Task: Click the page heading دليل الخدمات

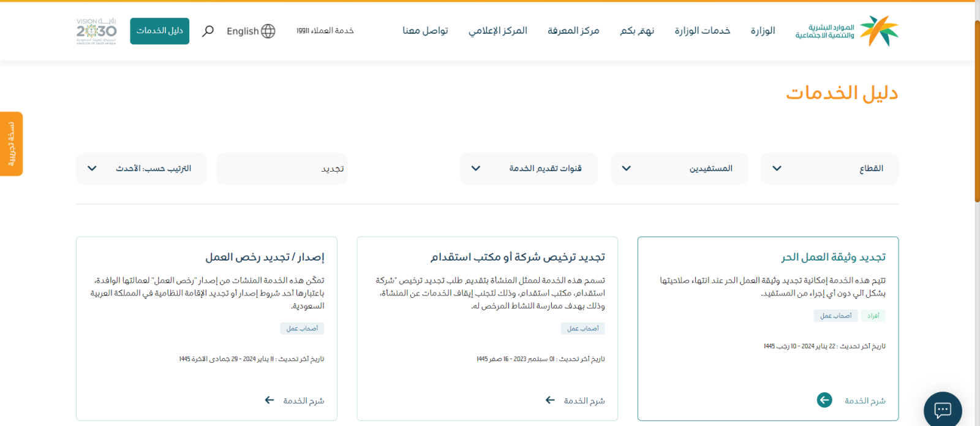Action: click(x=842, y=93)
